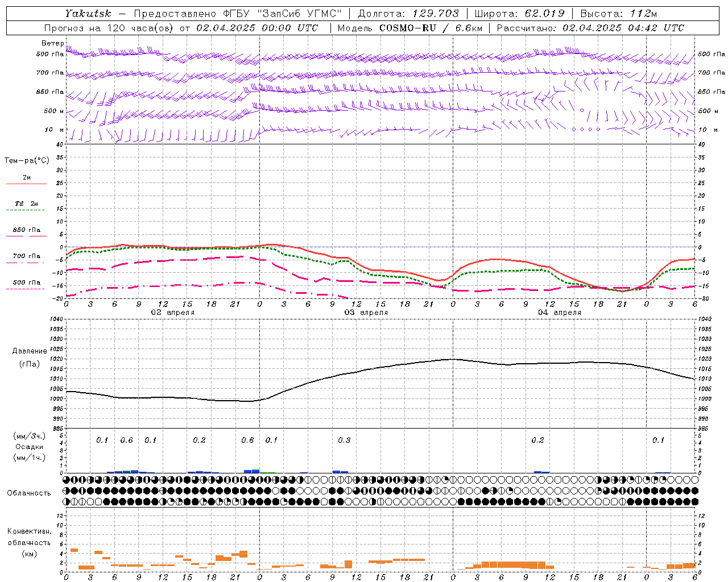Click the 02 апреля date label

coord(173,313)
